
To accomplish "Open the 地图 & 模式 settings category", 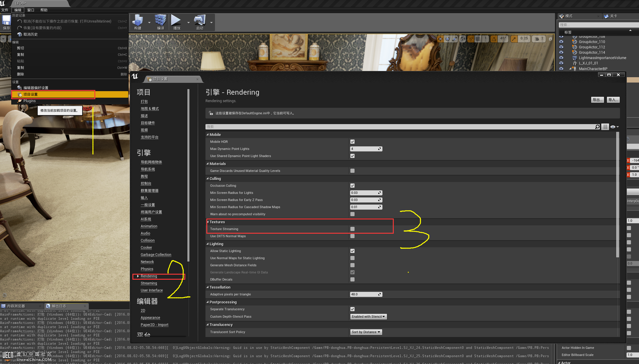I will [x=150, y=109].
